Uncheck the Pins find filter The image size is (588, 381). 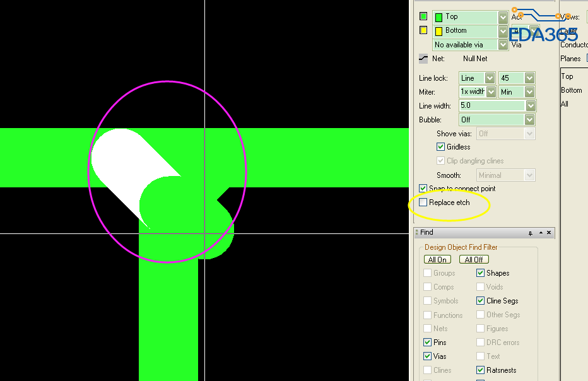pyautogui.click(x=428, y=343)
